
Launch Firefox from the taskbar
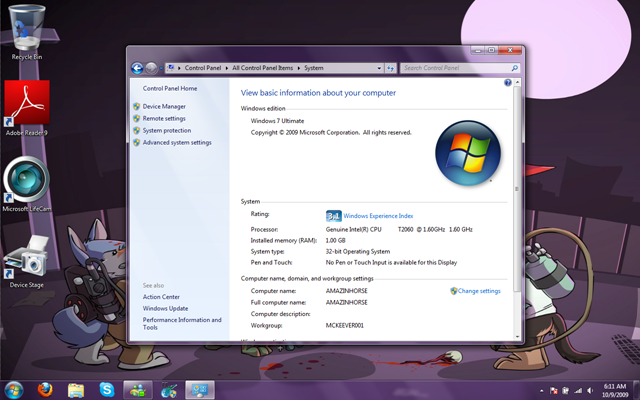(45, 390)
